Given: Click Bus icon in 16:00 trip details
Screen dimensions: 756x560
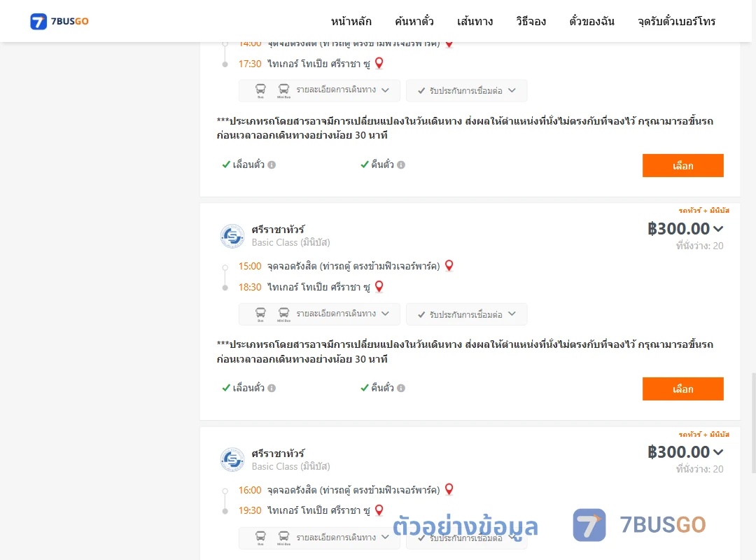Looking at the screenshot, I should (260, 538).
